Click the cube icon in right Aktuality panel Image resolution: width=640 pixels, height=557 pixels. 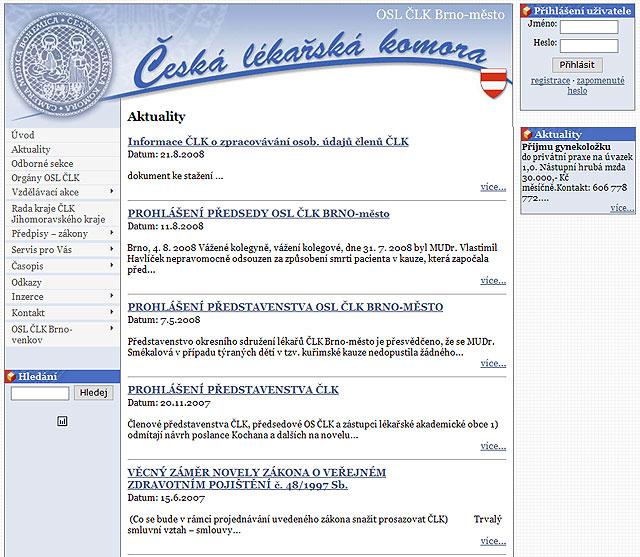click(527, 134)
